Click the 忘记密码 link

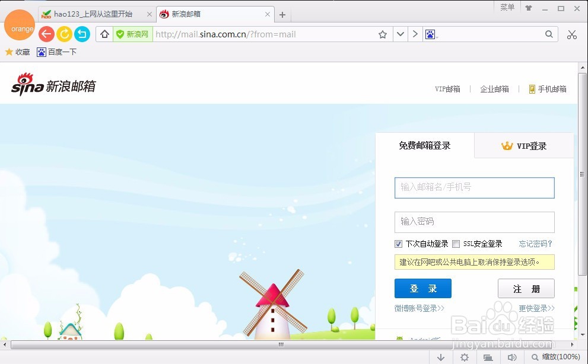coord(535,244)
